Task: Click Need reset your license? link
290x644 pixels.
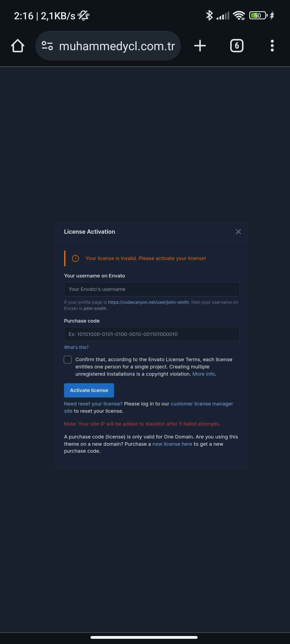Action: (x=93, y=404)
